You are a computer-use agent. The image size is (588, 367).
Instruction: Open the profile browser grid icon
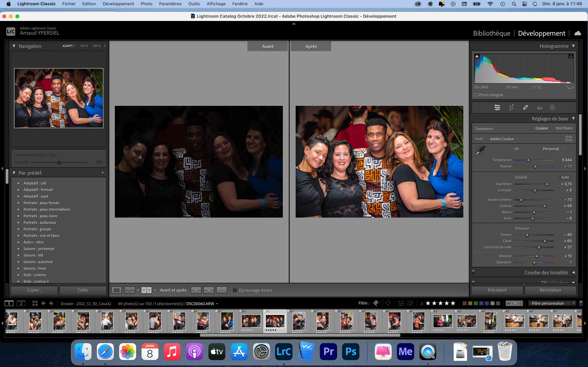[569, 139]
